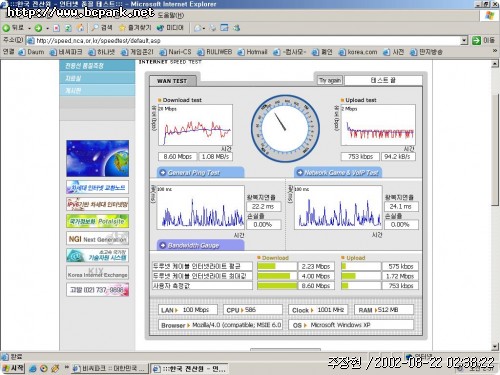The image size is (500, 375).
Task: Switch to the second taskbar IE window
Action: click(189, 368)
